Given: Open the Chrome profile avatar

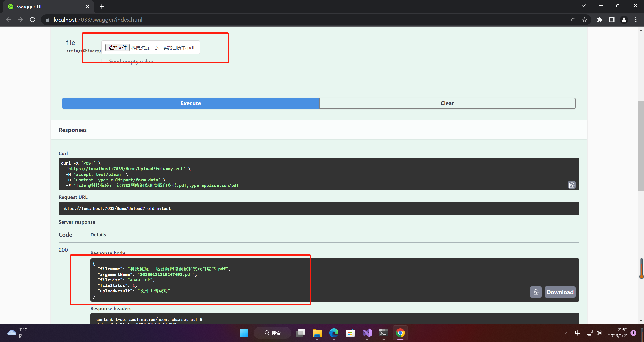Looking at the screenshot, I should 624,20.
